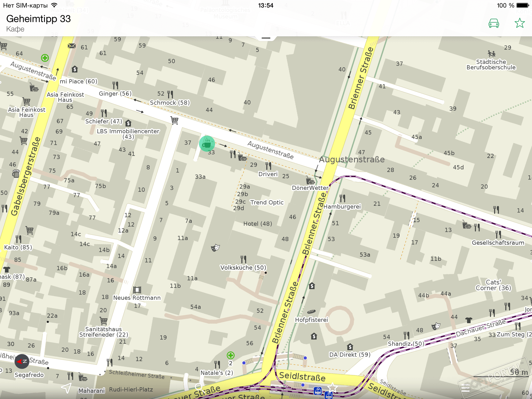Tap the Hamburgerei restaurant label
This screenshot has height=399, width=532.
pyautogui.click(x=342, y=207)
